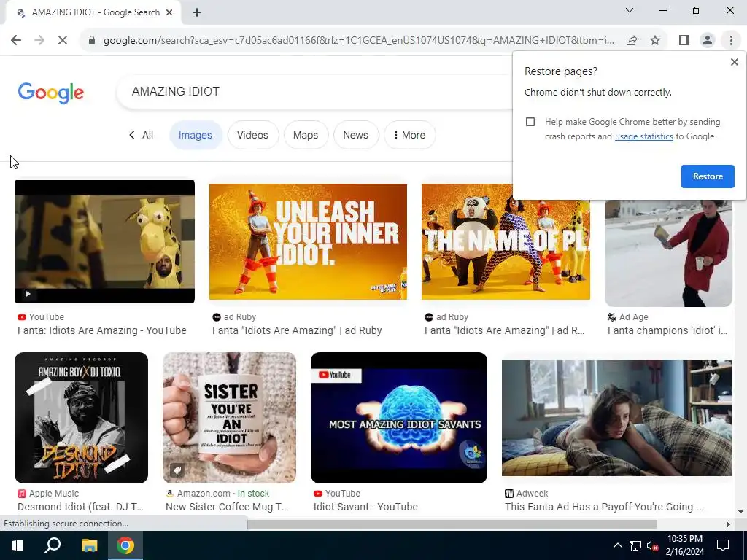Viewport: 747px width, 560px height.
Task: Open the network tray icon
Action: pyautogui.click(x=635, y=545)
